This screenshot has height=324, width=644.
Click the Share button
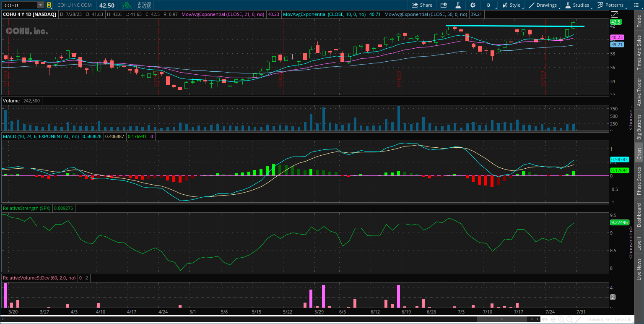point(422,5)
